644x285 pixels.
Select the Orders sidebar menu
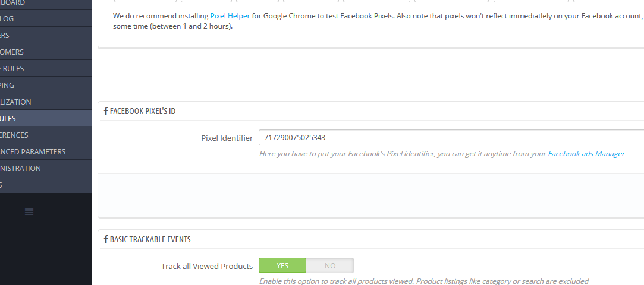point(5,36)
